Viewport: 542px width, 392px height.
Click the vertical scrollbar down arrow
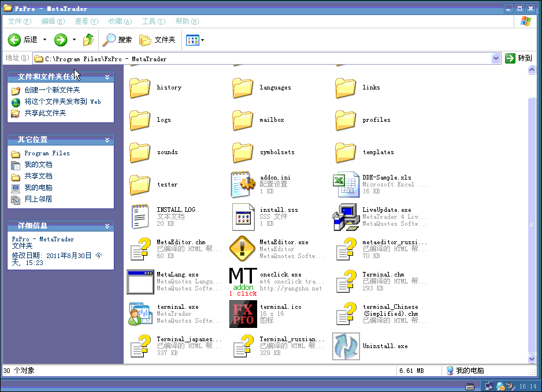tap(532, 359)
